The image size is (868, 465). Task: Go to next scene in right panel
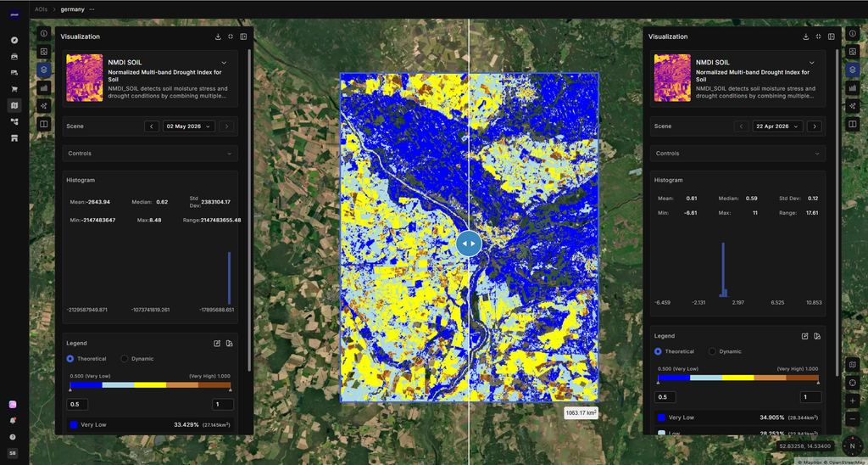814,126
